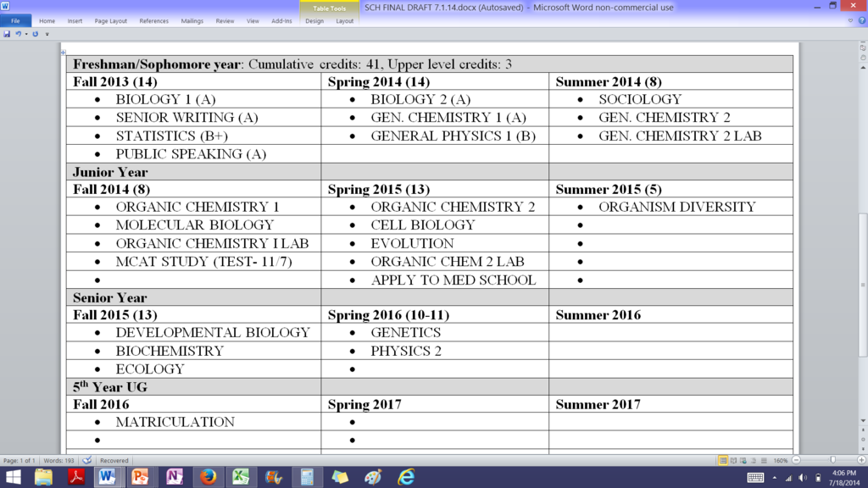The image size is (868, 488).
Task: Click the Undo icon
Action: point(18,34)
